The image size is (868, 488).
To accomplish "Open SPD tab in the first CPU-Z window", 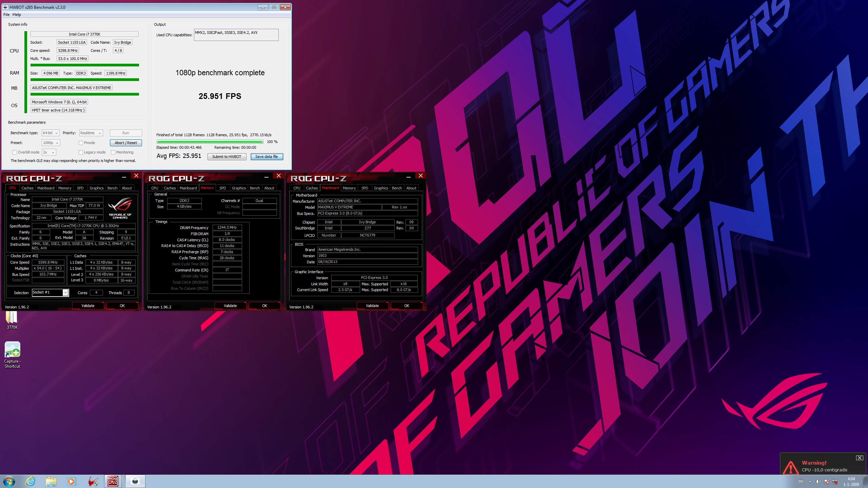I will coord(80,188).
